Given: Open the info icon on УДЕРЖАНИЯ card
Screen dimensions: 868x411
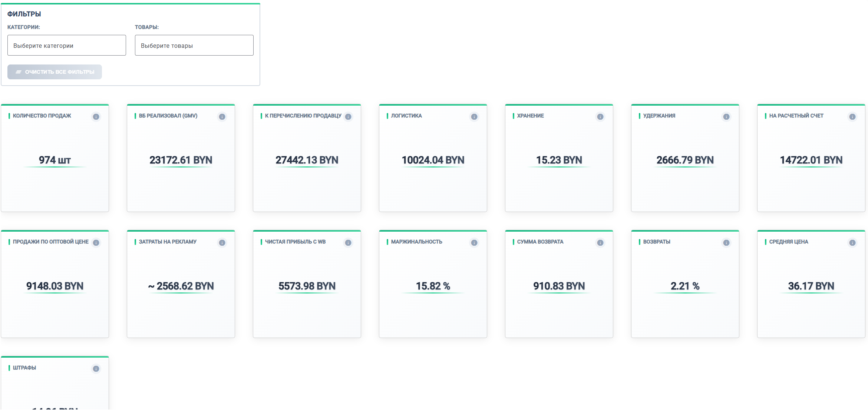Looking at the screenshot, I should [726, 117].
